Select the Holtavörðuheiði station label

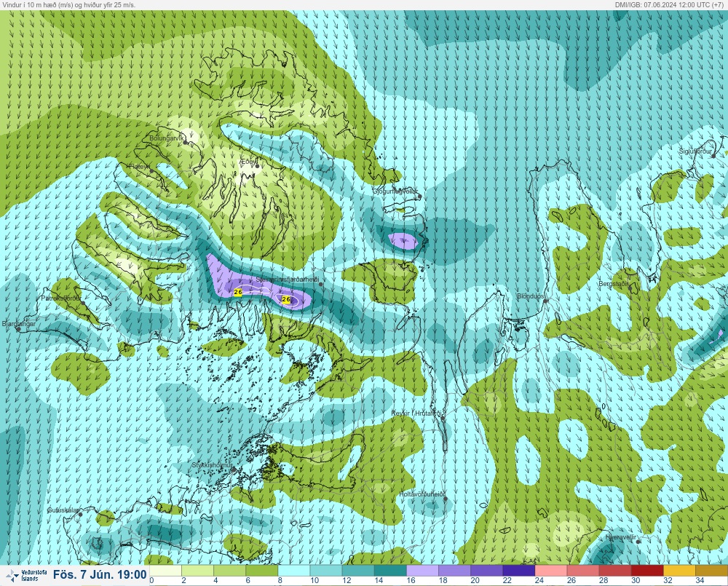(x=422, y=494)
